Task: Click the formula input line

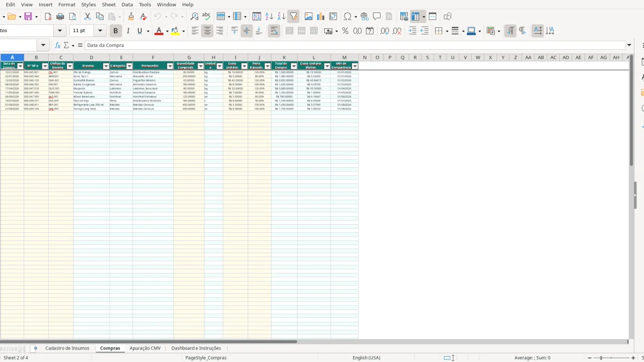Action: (355, 46)
